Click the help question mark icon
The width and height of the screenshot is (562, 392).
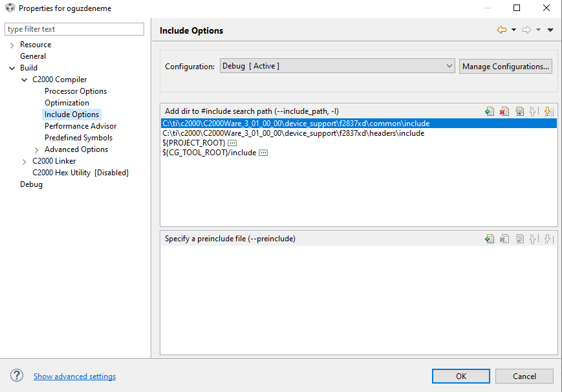coord(17,376)
